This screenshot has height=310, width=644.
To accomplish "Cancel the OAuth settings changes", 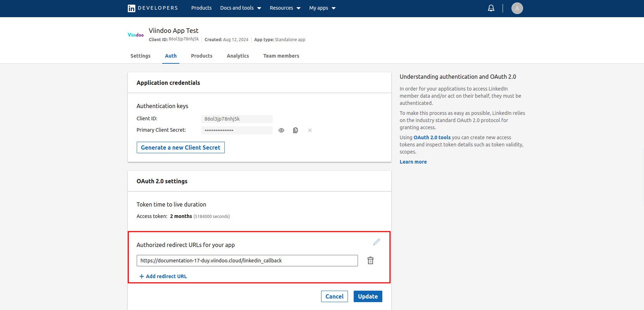I will [x=334, y=296].
